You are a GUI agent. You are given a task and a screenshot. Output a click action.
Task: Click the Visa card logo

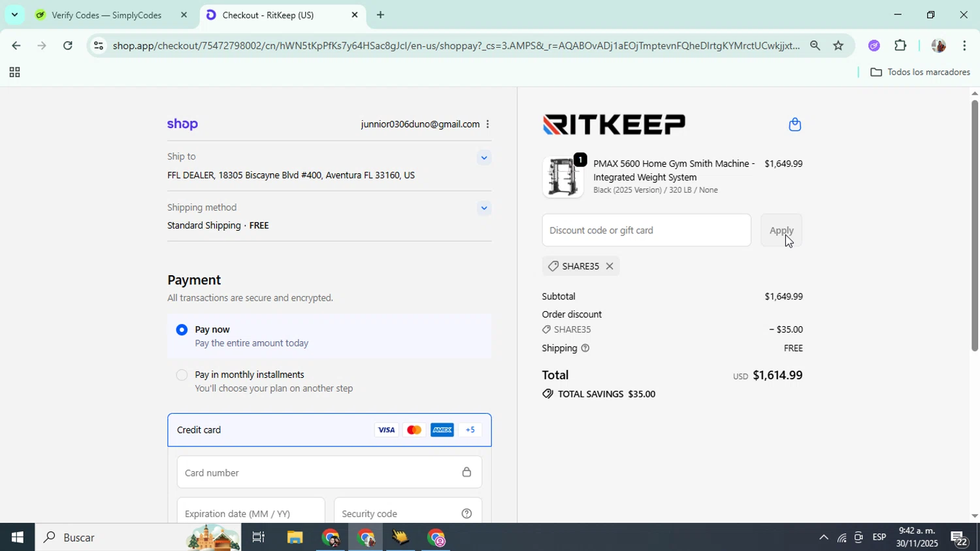386,430
